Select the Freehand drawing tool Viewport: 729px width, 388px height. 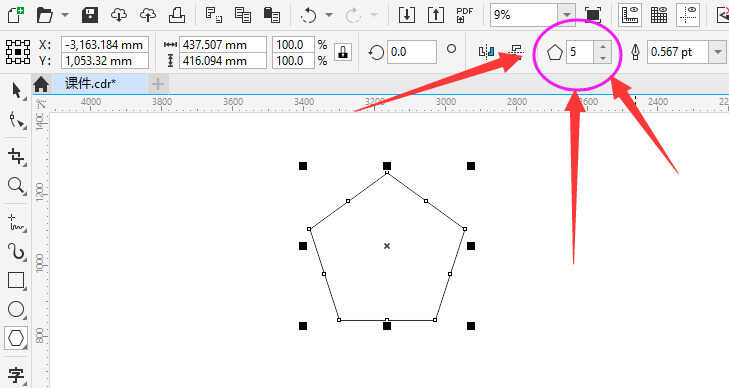(16, 222)
